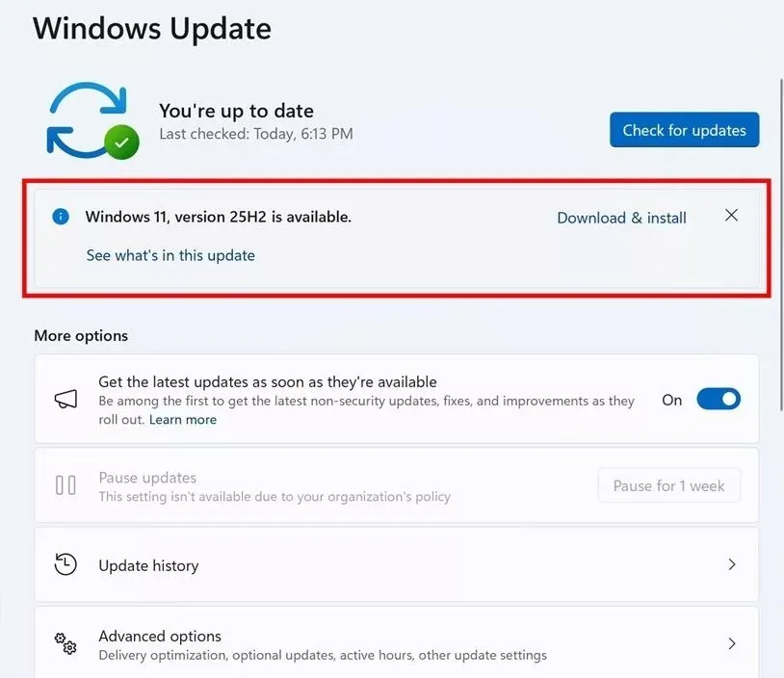
Task: Click Download & install for version 25H2
Action: (x=621, y=218)
